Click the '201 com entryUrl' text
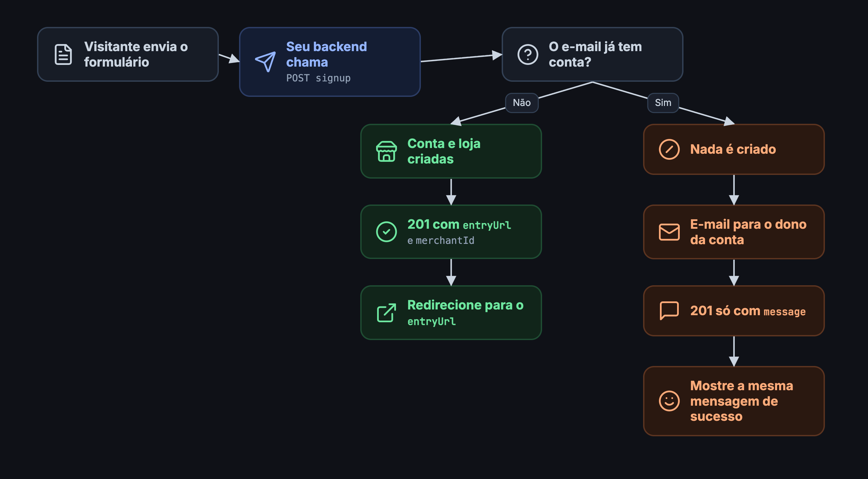The image size is (868, 479). 459,224
